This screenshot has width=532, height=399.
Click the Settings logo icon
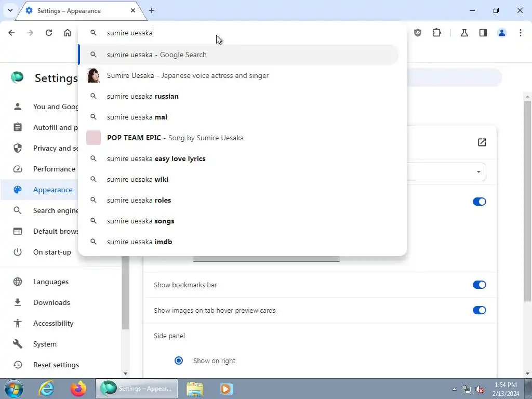[x=17, y=78]
